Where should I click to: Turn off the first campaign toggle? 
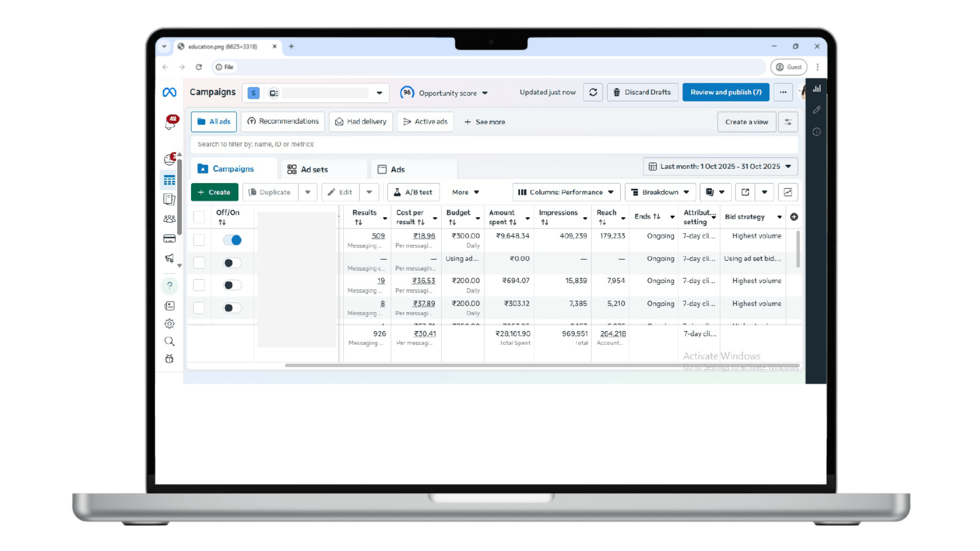tap(232, 240)
